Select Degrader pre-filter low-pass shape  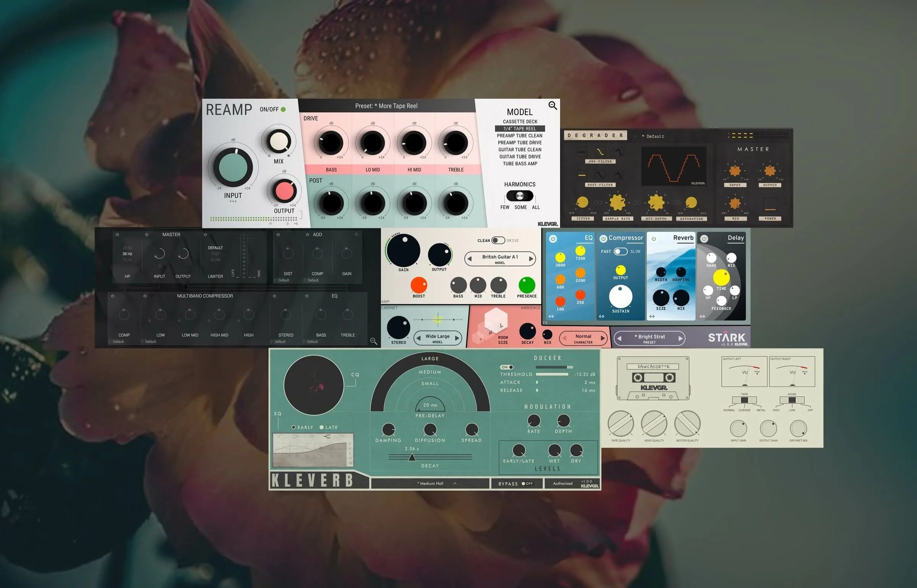click(600, 152)
